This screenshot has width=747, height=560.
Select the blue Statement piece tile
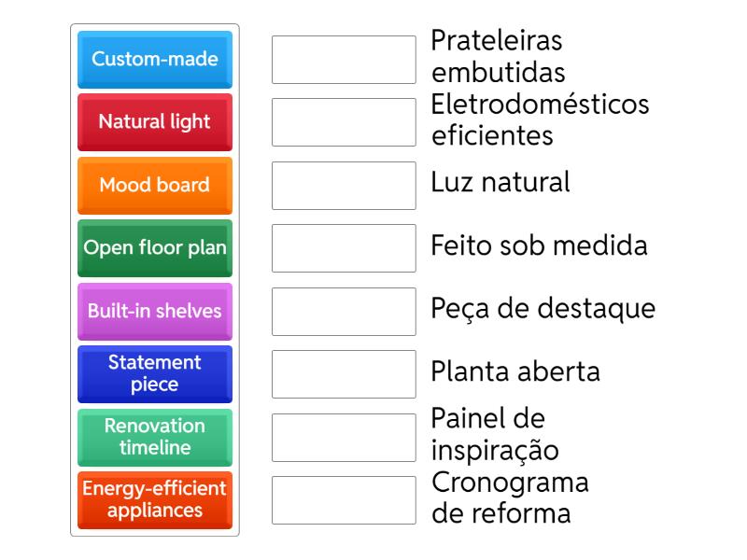[155, 373]
